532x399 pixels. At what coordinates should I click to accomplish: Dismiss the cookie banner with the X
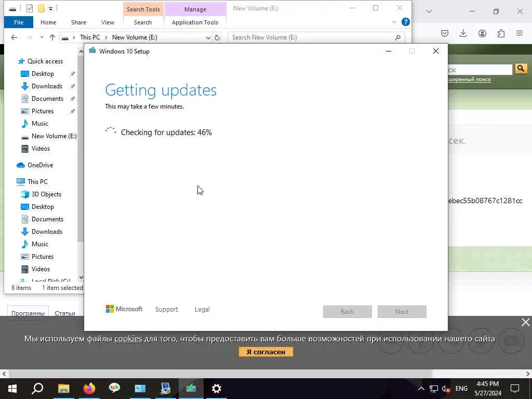[526, 322]
